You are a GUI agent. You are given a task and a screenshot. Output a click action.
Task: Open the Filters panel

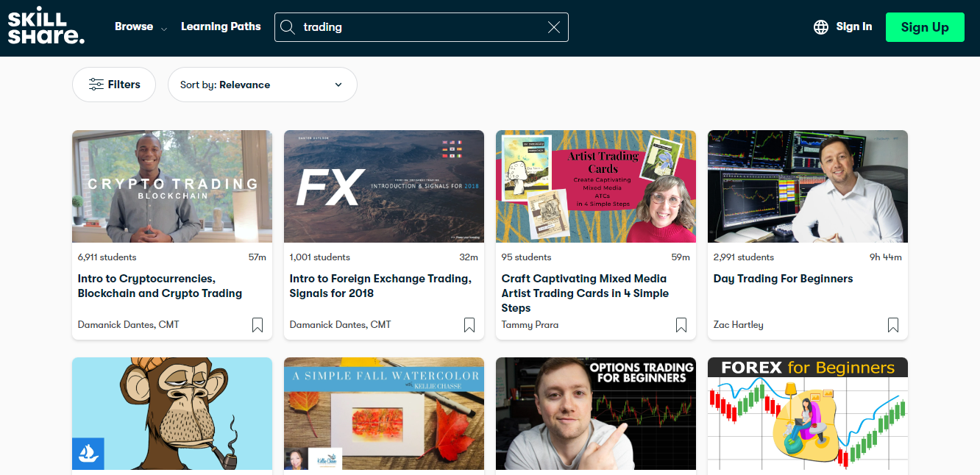pyautogui.click(x=114, y=85)
